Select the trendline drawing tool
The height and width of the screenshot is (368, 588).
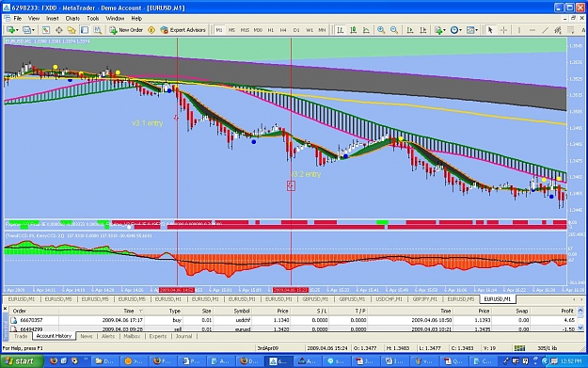(x=546, y=30)
